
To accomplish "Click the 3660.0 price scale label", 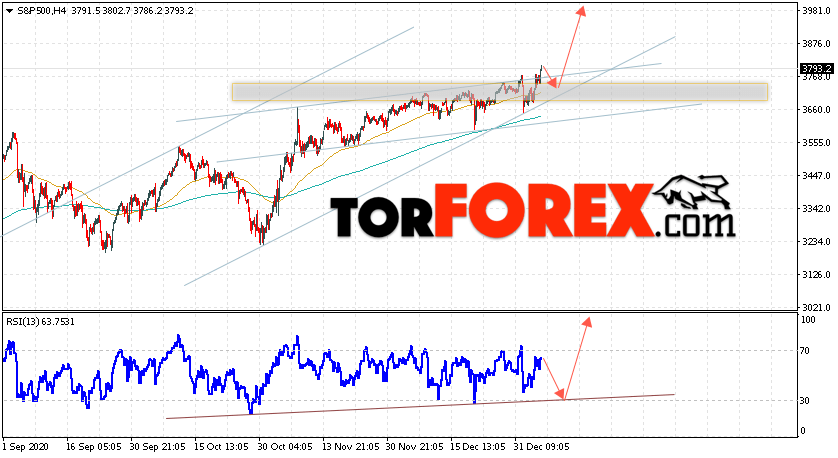I will 816,110.
